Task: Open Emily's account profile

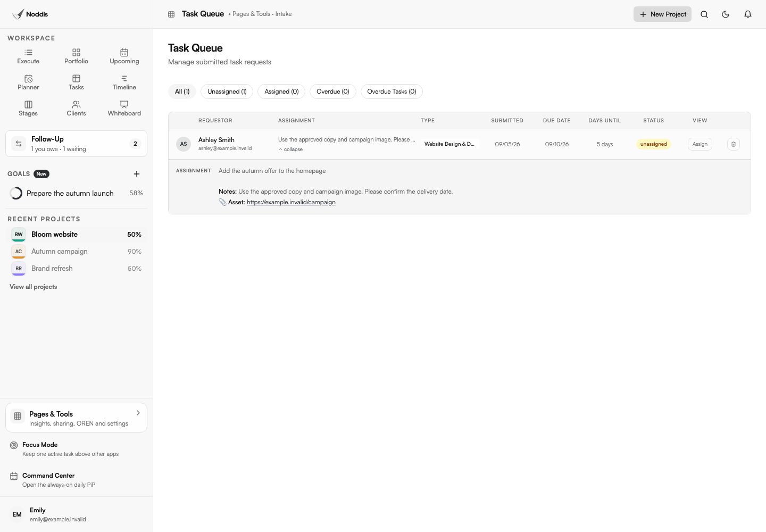Action: pyautogui.click(x=76, y=514)
